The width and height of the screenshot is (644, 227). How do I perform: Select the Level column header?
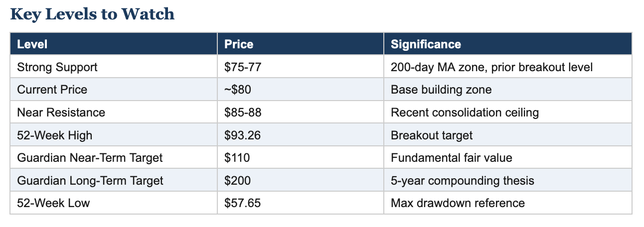point(32,44)
